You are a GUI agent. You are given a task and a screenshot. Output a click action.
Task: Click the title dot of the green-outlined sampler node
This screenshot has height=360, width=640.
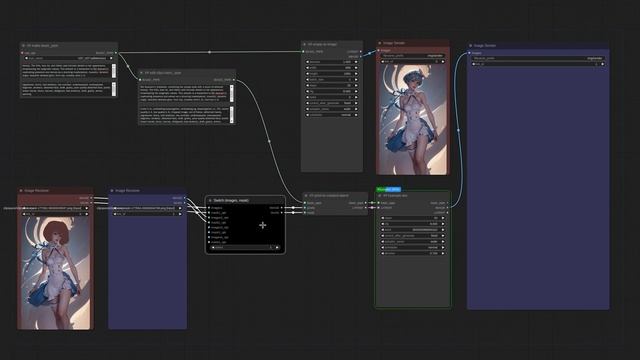pyautogui.click(x=380, y=196)
